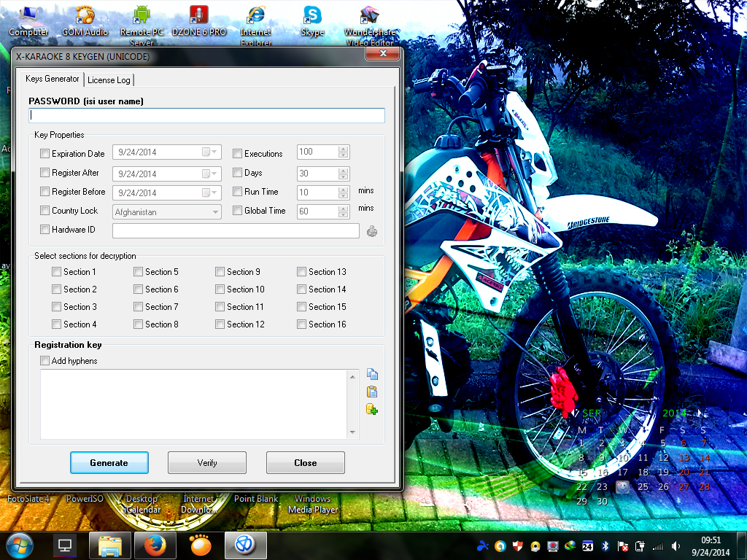747x560 pixels.
Task: Select the Keys Generator tab
Action: 51,78
